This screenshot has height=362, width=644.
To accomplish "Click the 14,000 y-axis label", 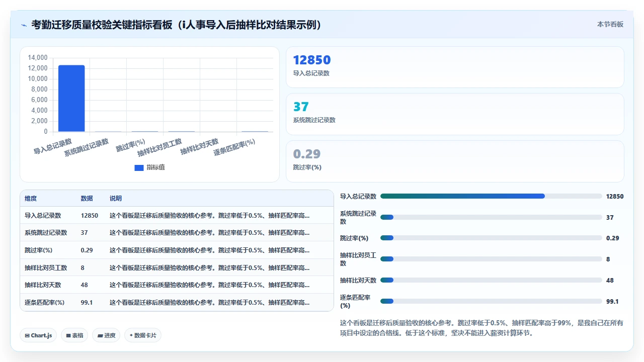I will pos(38,58).
